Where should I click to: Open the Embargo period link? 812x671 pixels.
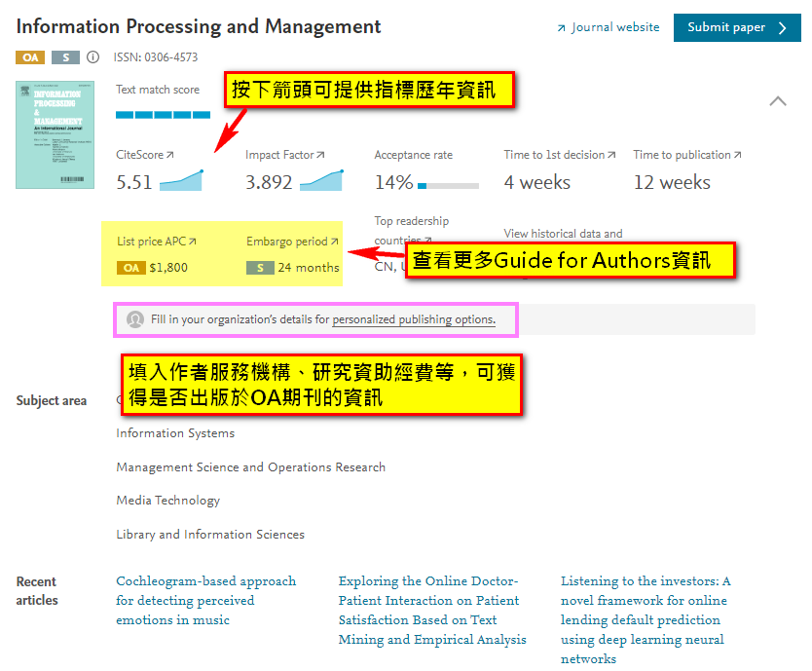coord(292,242)
